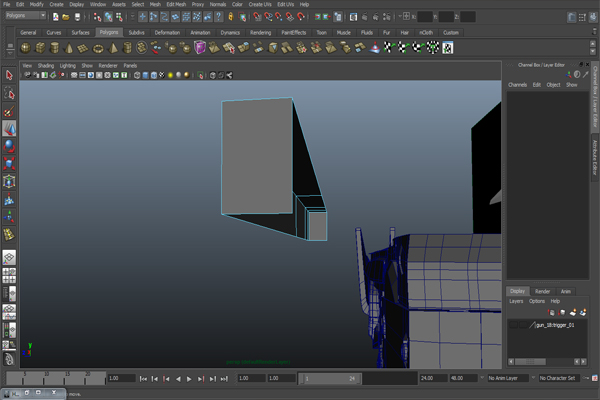Activate the Rotate tool in toolbox

(9, 146)
